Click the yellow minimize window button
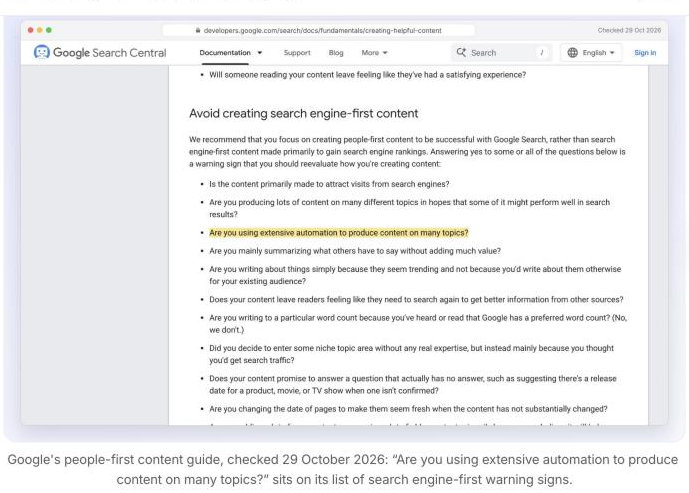This screenshot has width=689, height=493. [40, 30]
